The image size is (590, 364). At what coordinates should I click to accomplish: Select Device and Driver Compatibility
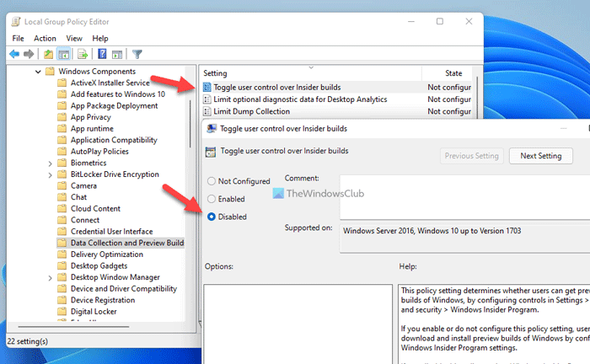124,289
